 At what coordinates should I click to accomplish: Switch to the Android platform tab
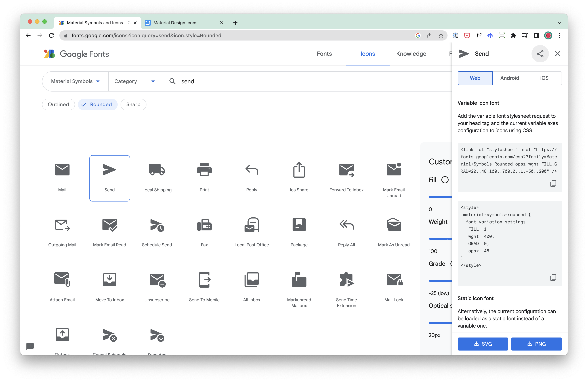point(510,78)
